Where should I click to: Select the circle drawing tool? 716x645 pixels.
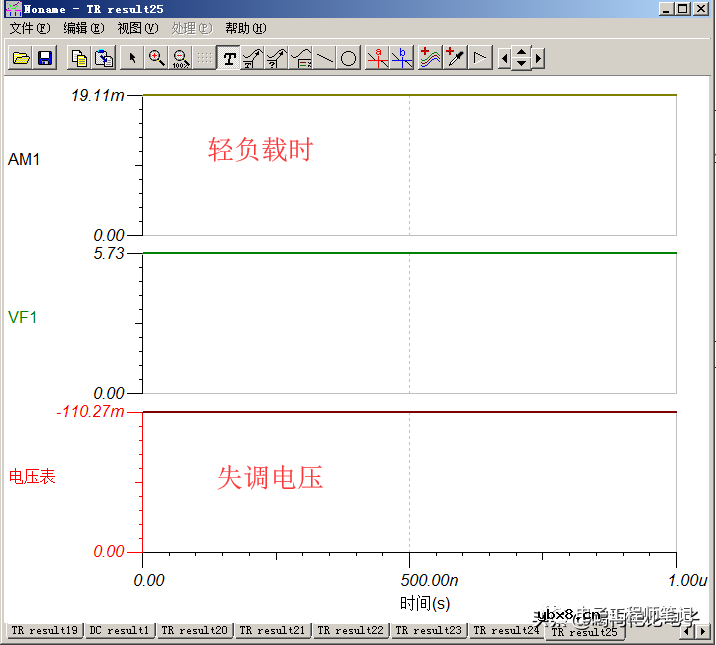tap(348, 59)
